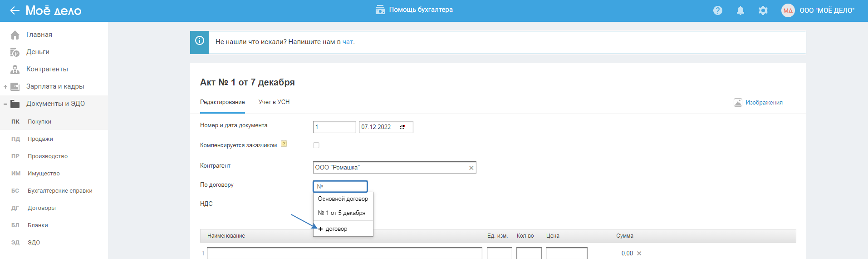
Task: Toggle Компенсируется заказчиком checkbox
Action: (x=316, y=145)
